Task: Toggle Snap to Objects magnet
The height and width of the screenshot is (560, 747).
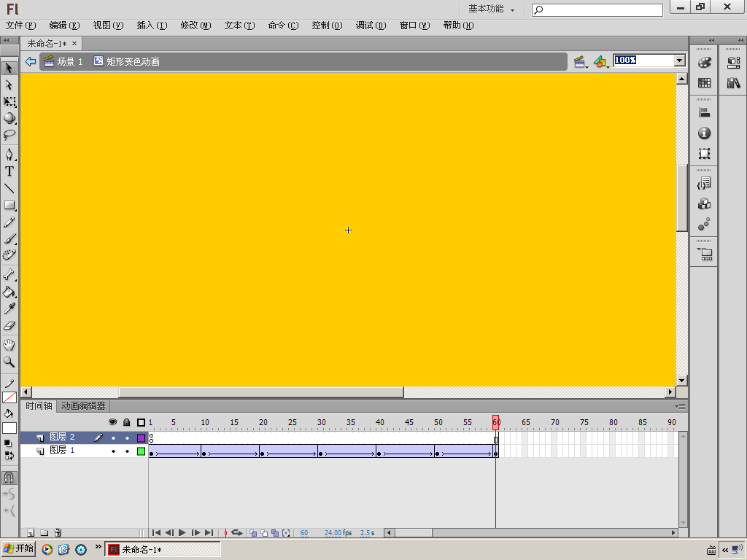Action: [x=9, y=477]
